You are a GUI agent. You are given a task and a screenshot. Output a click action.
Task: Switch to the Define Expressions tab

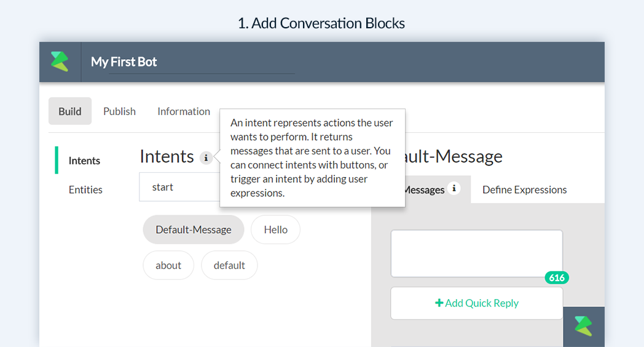tap(525, 189)
